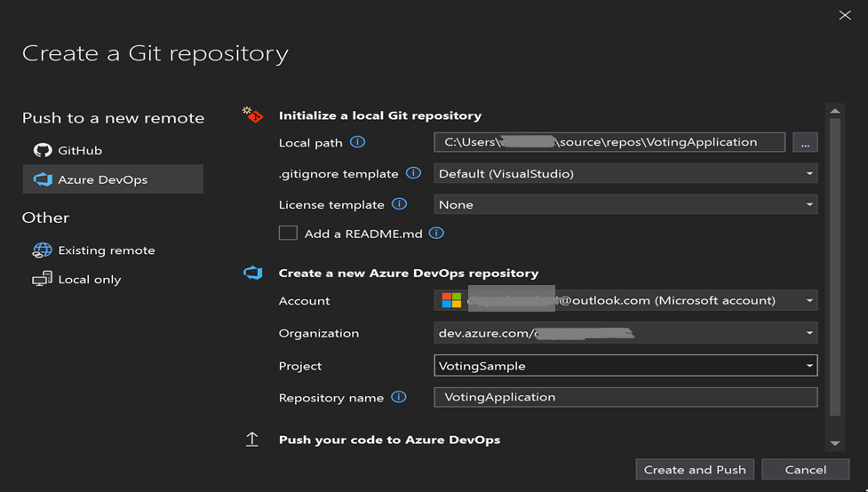Expand the License template dropdown
Viewport: 868px width, 492px height.
click(x=809, y=205)
